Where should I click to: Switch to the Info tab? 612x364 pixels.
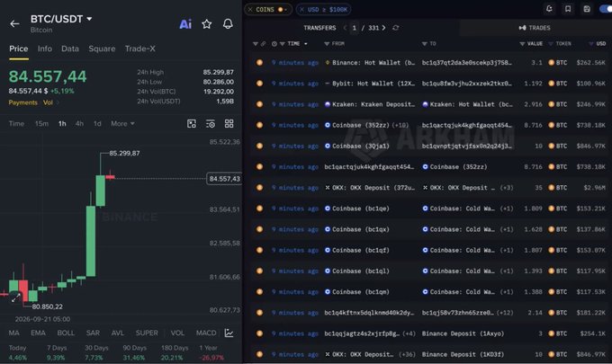tap(44, 49)
